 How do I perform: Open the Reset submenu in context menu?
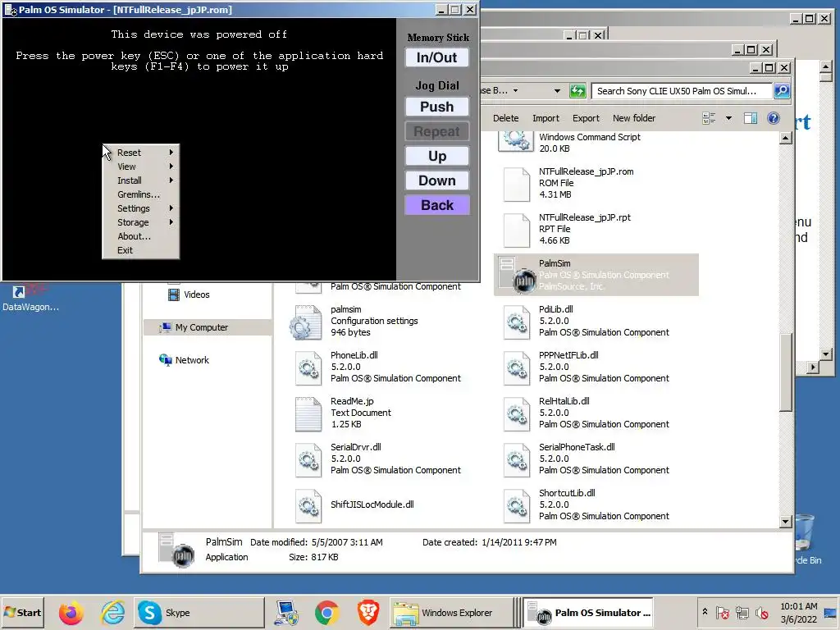click(x=141, y=153)
